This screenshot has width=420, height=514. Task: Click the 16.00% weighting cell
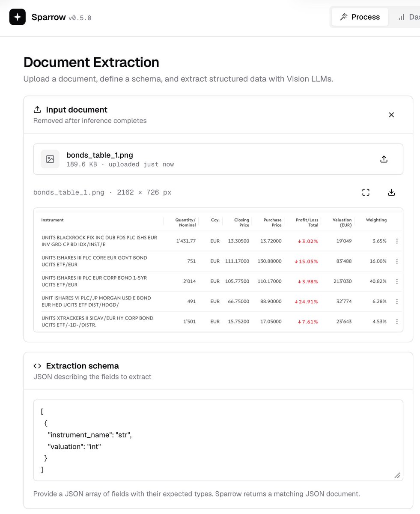click(378, 261)
